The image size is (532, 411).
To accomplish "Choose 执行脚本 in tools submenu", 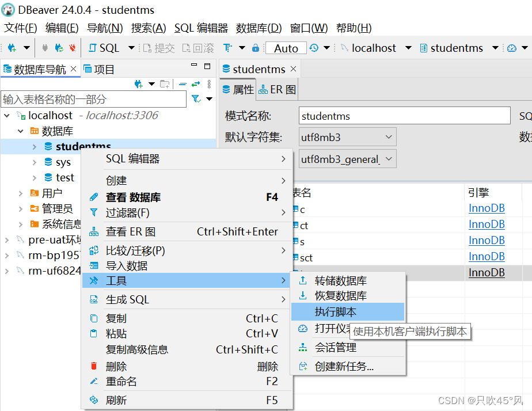I will point(348,311).
